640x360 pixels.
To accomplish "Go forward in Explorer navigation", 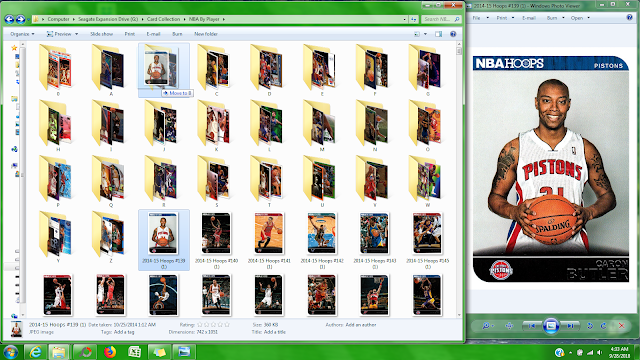I will 20,19.
